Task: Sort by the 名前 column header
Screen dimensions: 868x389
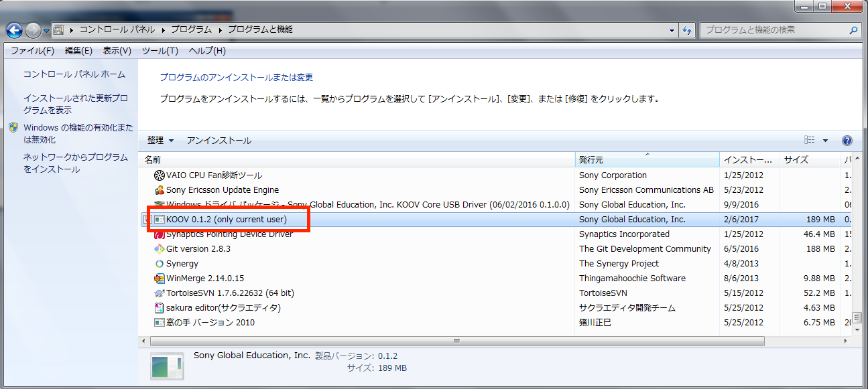Action: click(x=357, y=160)
